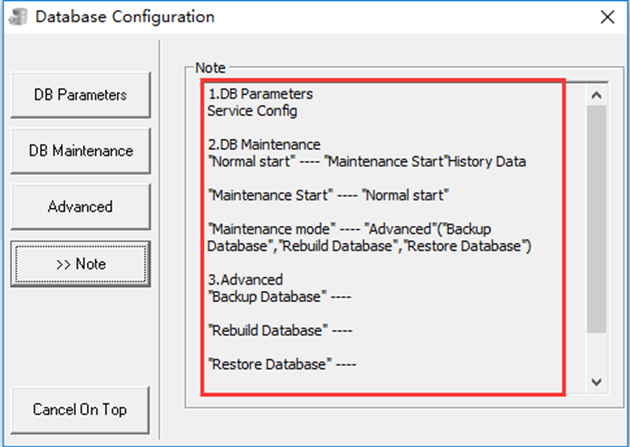630x447 pixels.
Task: Click the Cancel On Top button
Action: [80, 410]
